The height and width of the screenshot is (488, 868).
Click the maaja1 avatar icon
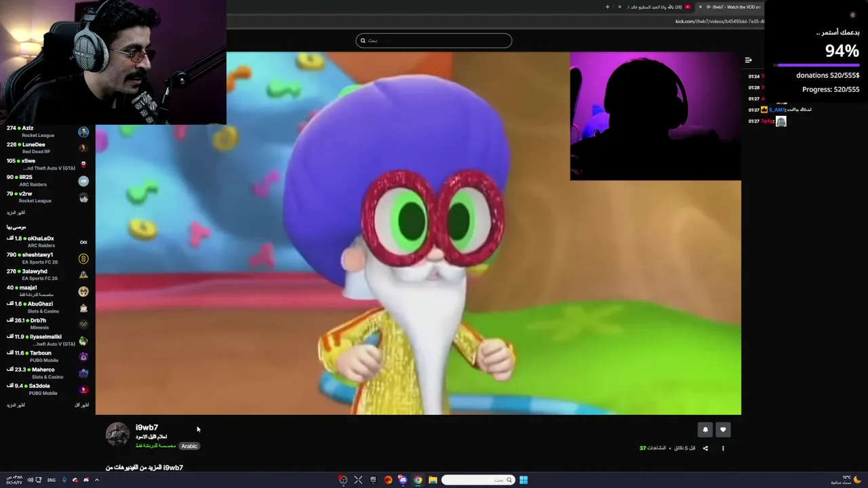click(83, 291)
